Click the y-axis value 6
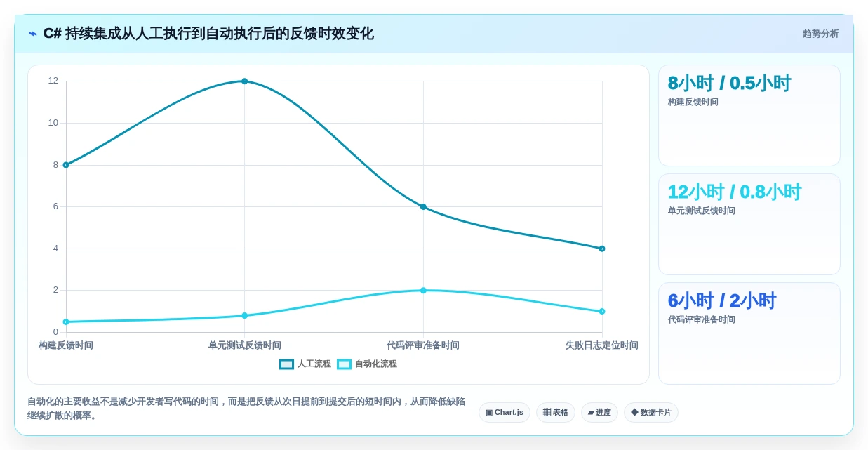Image resolution: width=868 pixels, height=450 pixels. click(55, 206)
